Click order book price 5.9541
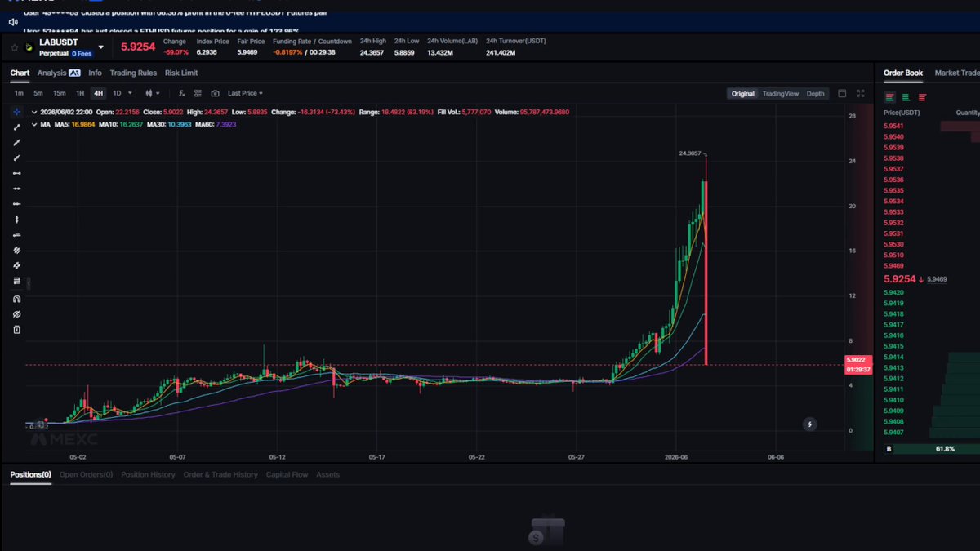The image size is (980, 551). pyautogui.click(x=893, y=126)
